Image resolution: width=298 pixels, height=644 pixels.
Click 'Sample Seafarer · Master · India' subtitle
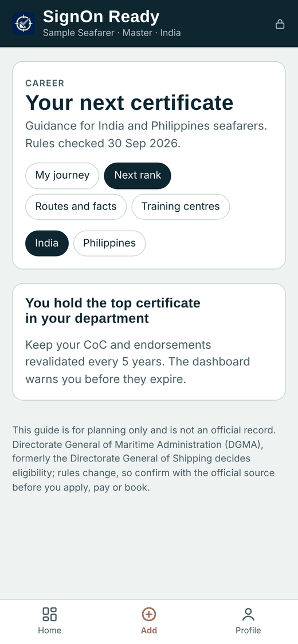[112, 33]
